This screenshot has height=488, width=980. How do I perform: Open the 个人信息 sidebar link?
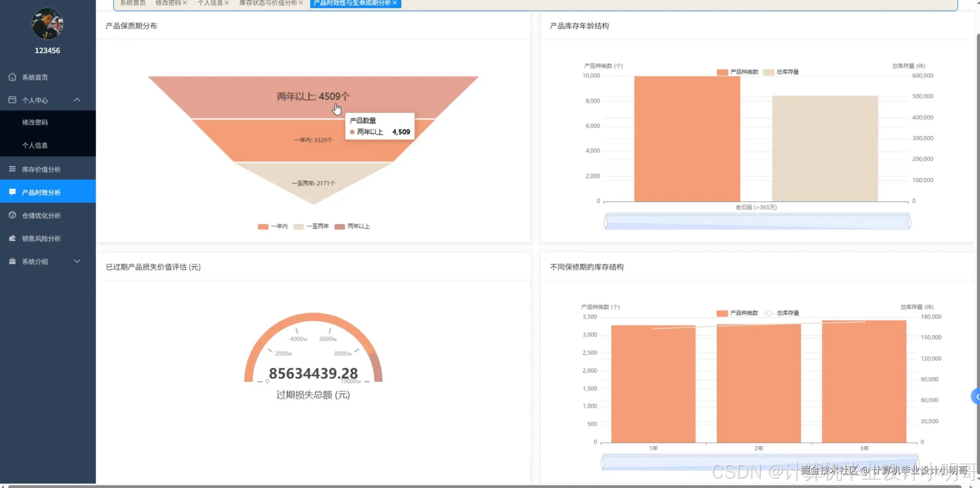(35, 145)
